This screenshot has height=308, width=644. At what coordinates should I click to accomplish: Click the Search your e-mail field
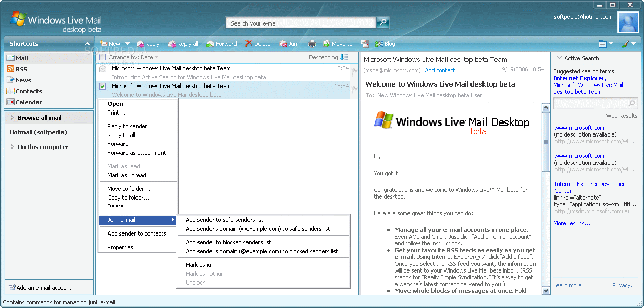click(x=301, y=23)
